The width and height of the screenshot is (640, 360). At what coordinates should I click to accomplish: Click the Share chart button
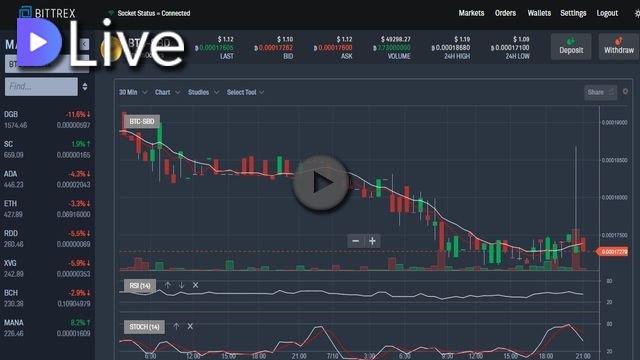[600, 92]
